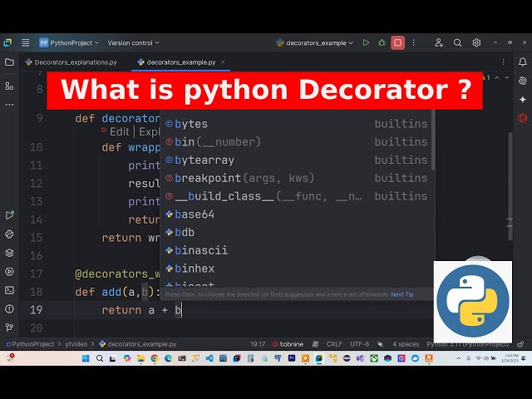This screenshot has width=532, height=399.
Task: Select bytes completion suggestion
Action: pyautogui.click(x=296, y=124)
